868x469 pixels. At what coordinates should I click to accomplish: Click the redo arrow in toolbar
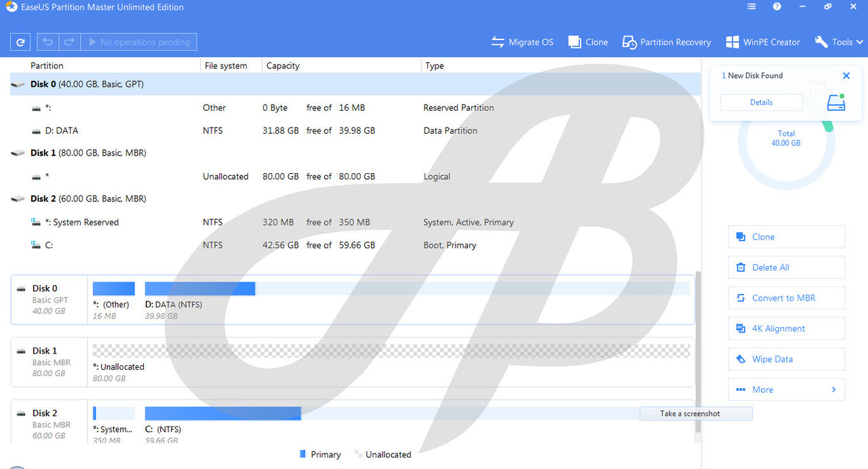point(69,42)
